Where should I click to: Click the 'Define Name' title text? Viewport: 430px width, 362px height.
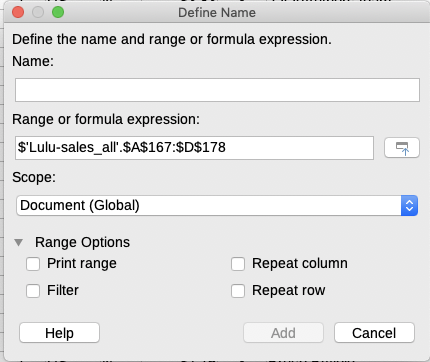coord(217,13)
